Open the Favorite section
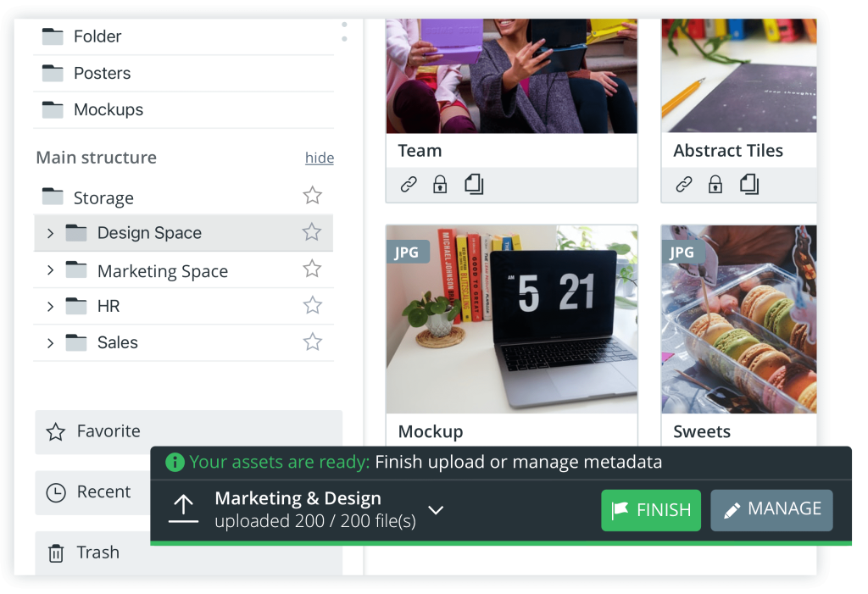 coord(108,431)
